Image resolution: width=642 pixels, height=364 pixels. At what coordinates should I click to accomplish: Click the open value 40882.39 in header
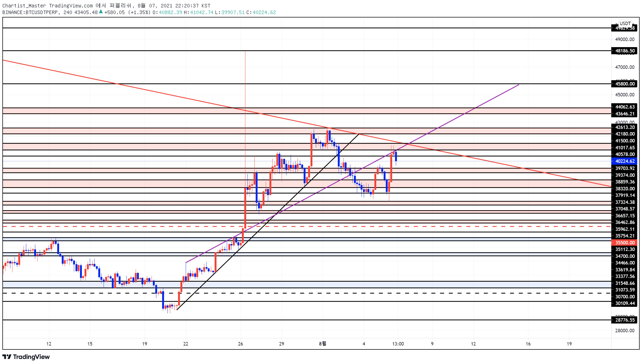pyautogui.click(x=170, y=12)
